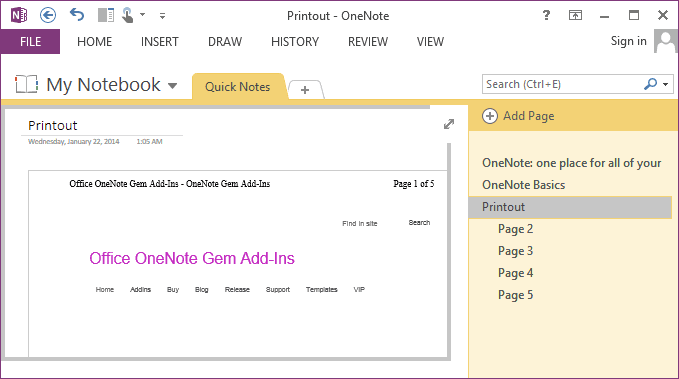The width and height of the screenshot is (679, 379).
Task: Go back using the Back arrow icon
Action: (x=48, y=16)
